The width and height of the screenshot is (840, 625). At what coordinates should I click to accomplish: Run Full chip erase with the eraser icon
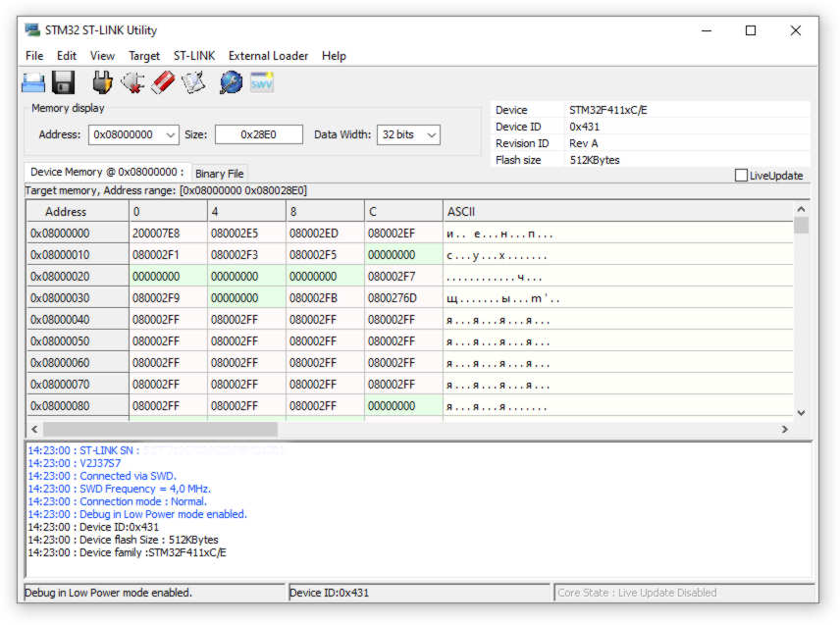[x=163, y=83]
